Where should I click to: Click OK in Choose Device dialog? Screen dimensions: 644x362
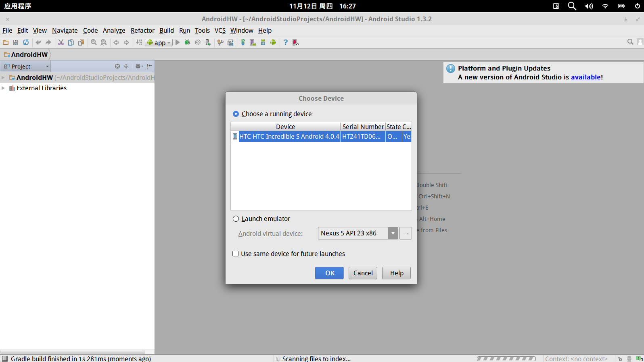click(x=329, y=273)
